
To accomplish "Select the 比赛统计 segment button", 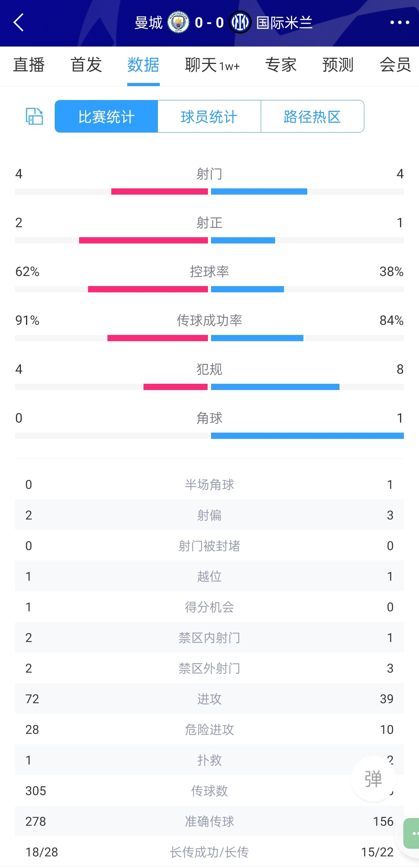I will pyautogui.click(x=106, y=116).
